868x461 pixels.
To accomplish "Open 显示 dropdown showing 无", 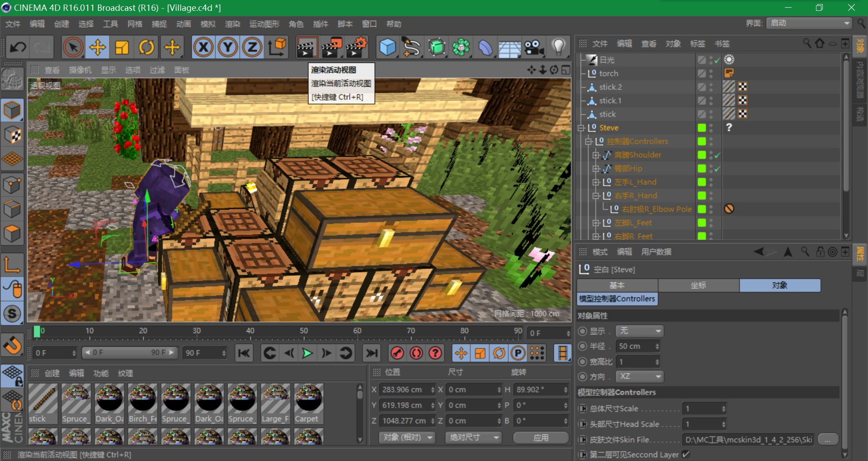I will click(x=639, y=331).
